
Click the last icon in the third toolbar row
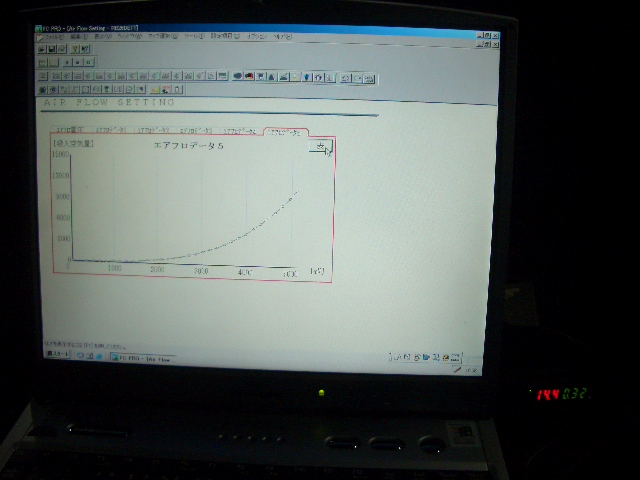pos(369,78)
